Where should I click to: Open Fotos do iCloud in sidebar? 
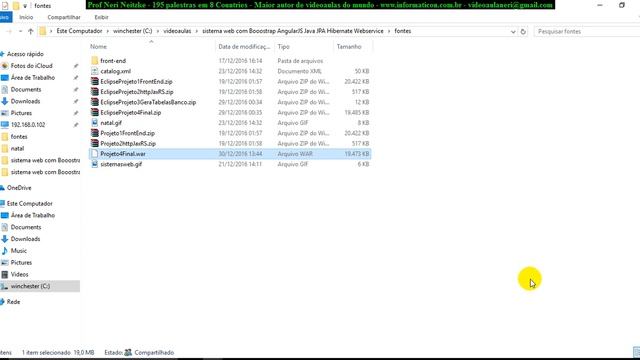point(31,66)
